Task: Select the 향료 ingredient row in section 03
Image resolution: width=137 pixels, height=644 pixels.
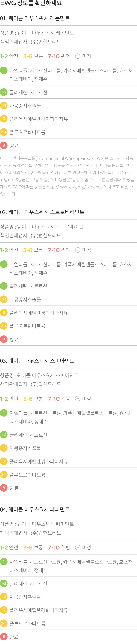Action: click(68, 488)
